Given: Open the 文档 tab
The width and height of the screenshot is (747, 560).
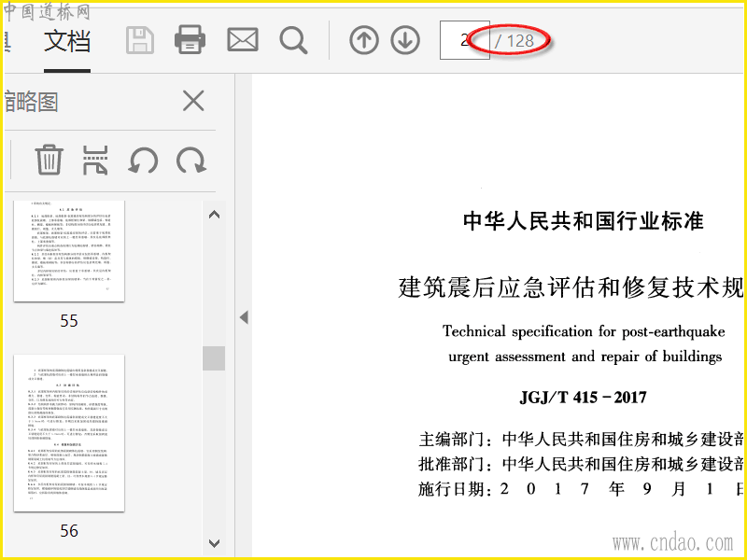Looking at the screenshot, I should (67, 41).
